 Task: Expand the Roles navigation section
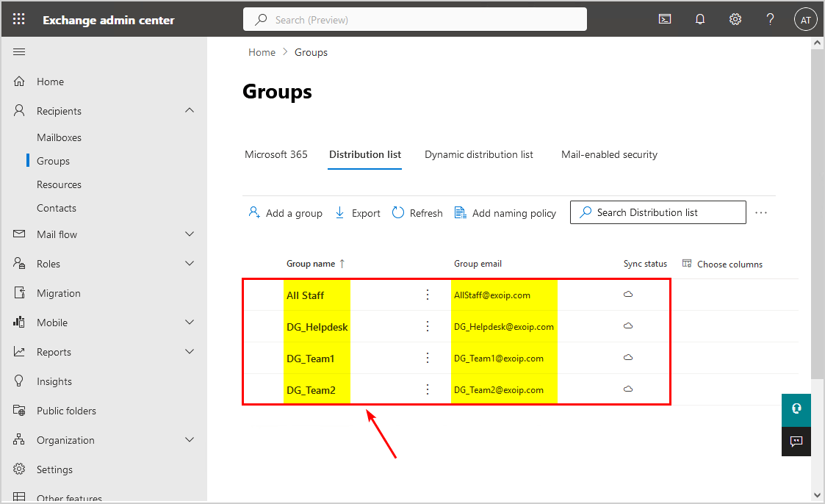click(190, 264)
